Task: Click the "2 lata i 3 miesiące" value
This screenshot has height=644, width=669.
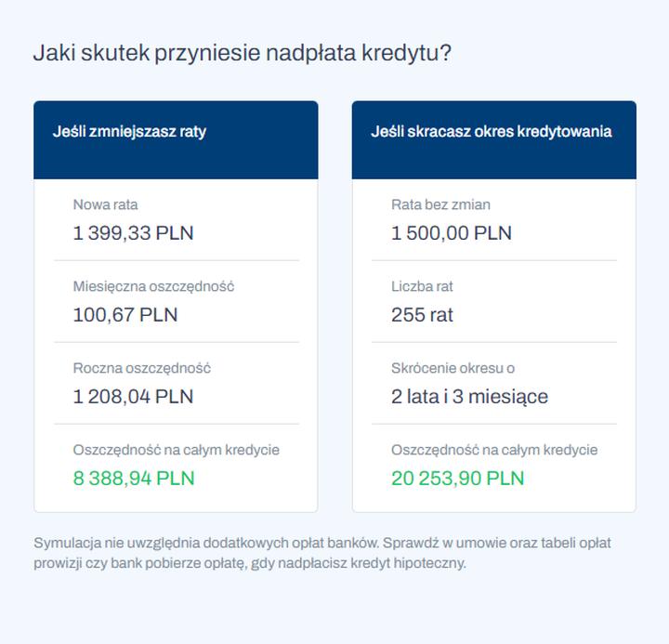Action: [469, 396]
